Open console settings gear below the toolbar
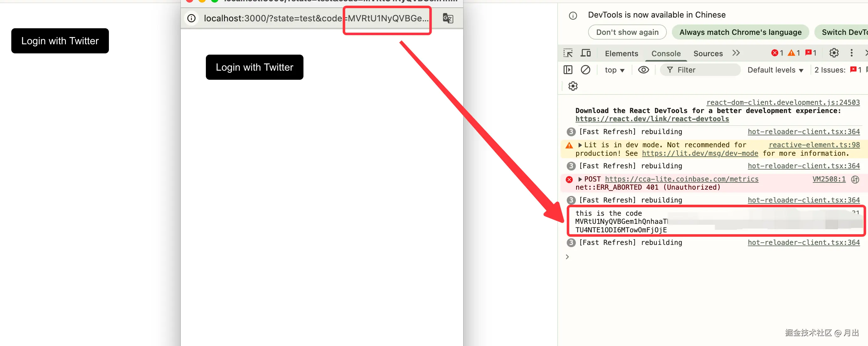 click(572, 86)
